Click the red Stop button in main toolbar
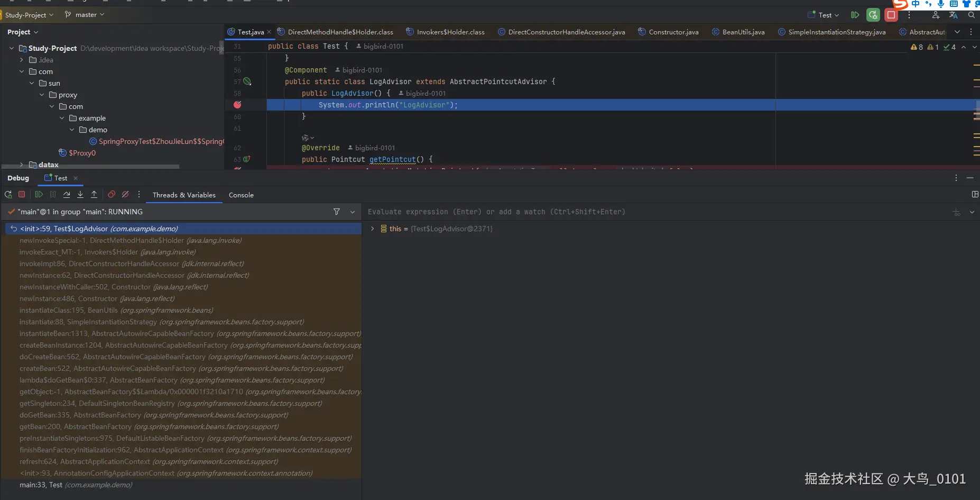The width and height of the screenshot is (980, 500). point(891,15)
